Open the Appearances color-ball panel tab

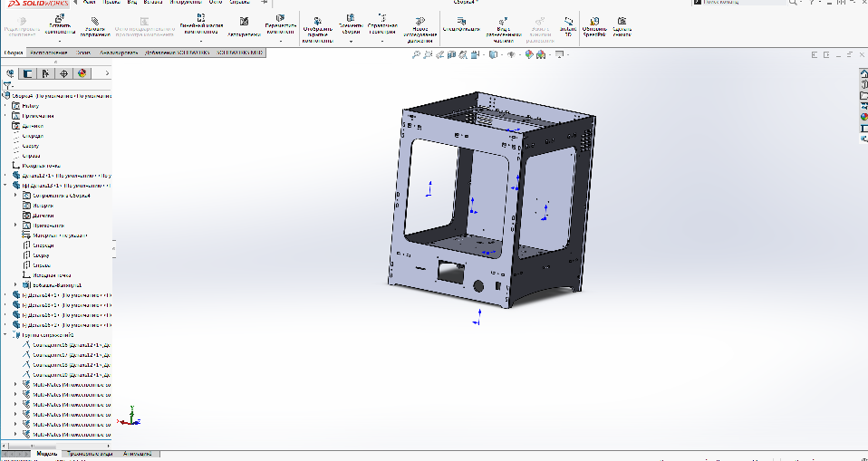tap(82, 73)
